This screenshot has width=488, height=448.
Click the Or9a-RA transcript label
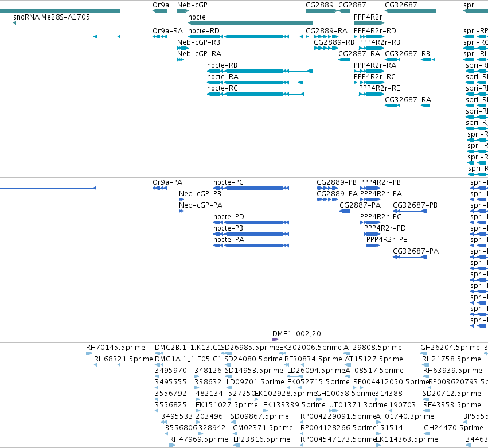tap(168, 31)
